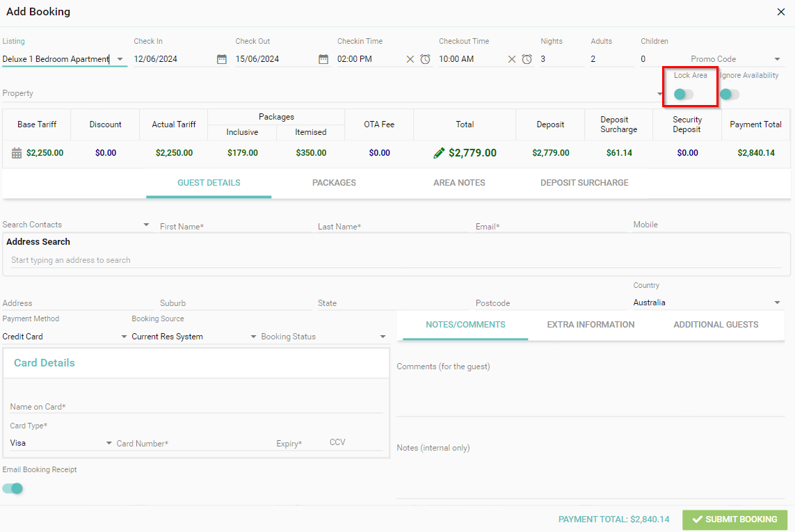Clear the Checkin Time value
795x532 pixels.
pos(410,59)
